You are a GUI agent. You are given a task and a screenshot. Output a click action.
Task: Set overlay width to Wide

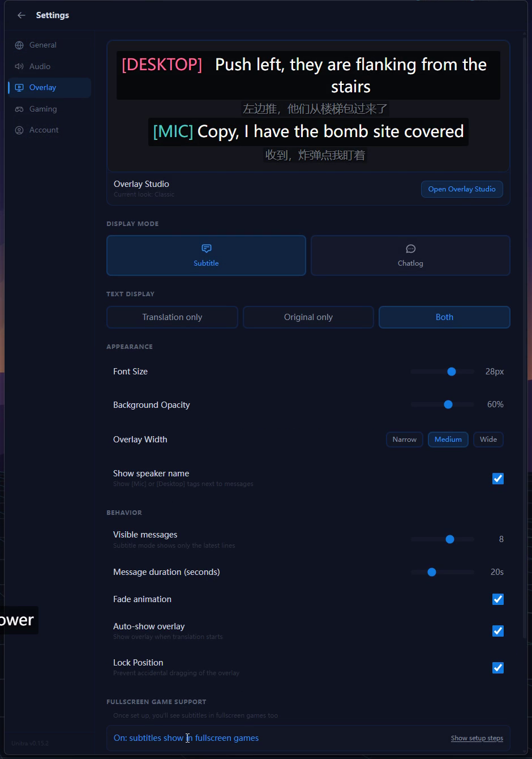[x=488, y=440]
